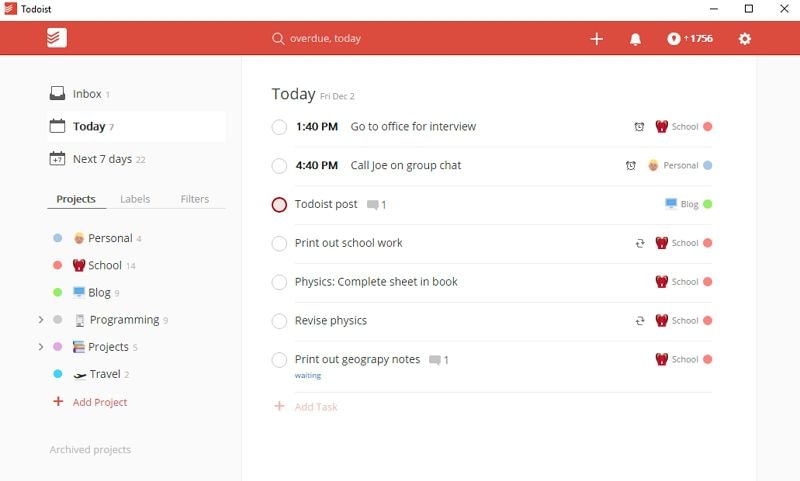The image size is (800, 481).
Task: Click the Todoist logo icon
Action: click(56, 38)
